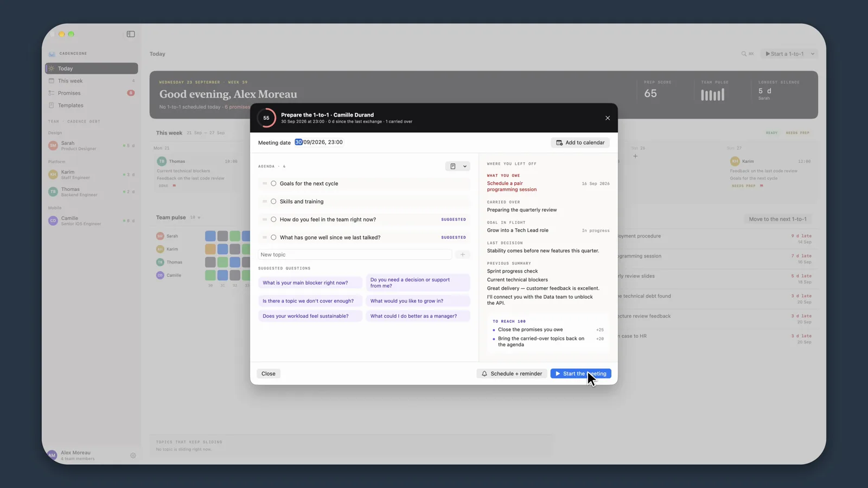Grab the drag handle for Goals for the next cycle

[x=265, y=183]
